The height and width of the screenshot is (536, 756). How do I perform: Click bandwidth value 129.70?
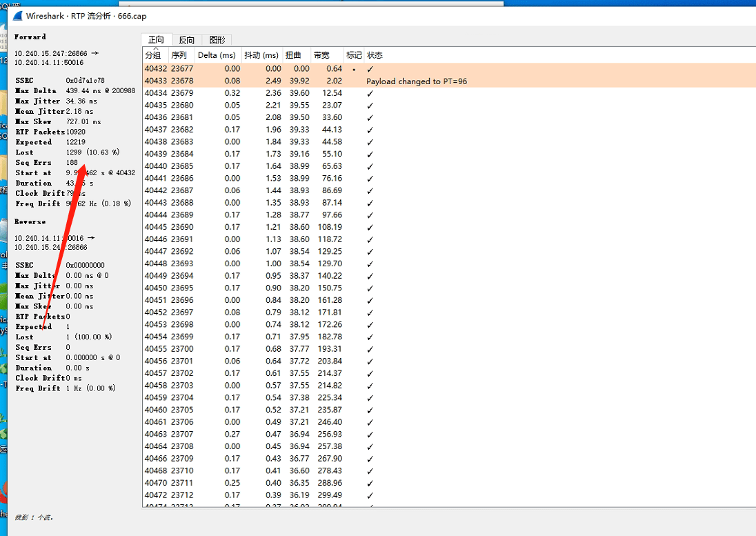click(x=330, y=264)
